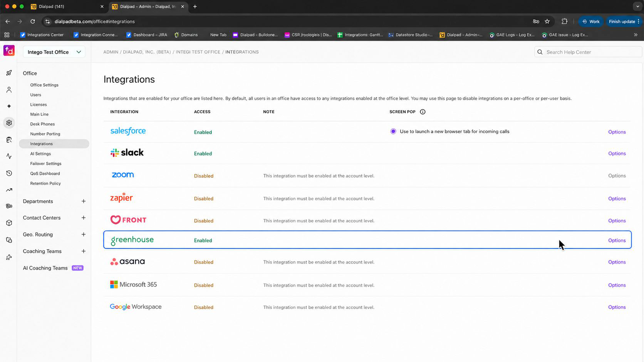Click the Finish update button

point(624,22)
